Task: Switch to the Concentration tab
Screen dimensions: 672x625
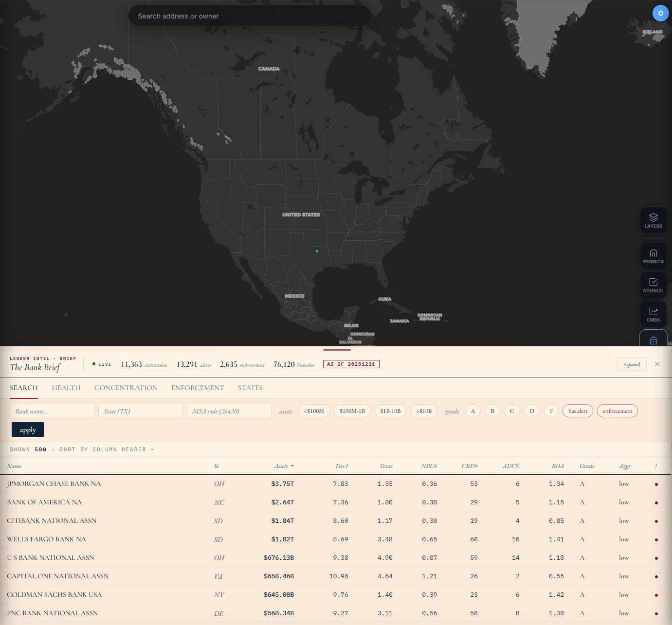Action: [x=126, y=388]
